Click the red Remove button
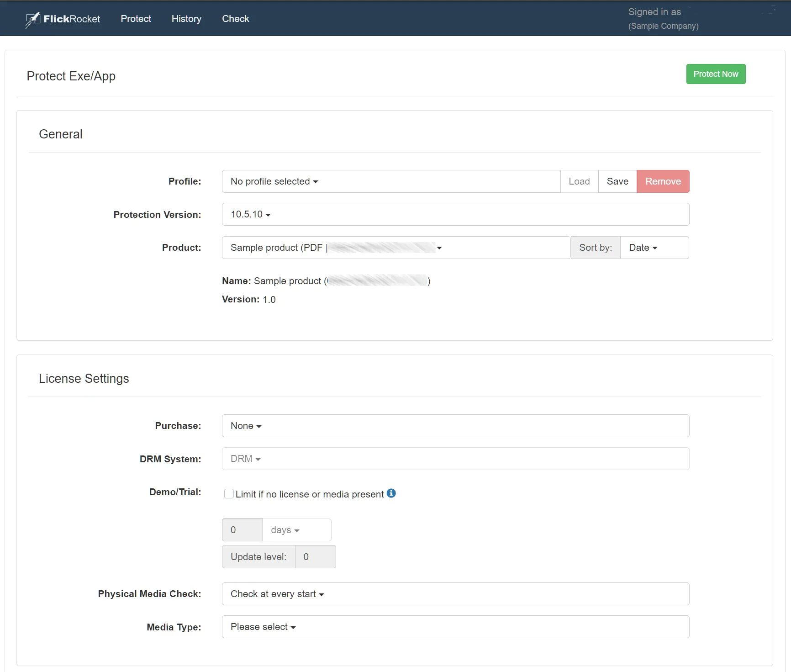The width and height of the screenshot is (791, 672). 663,181
